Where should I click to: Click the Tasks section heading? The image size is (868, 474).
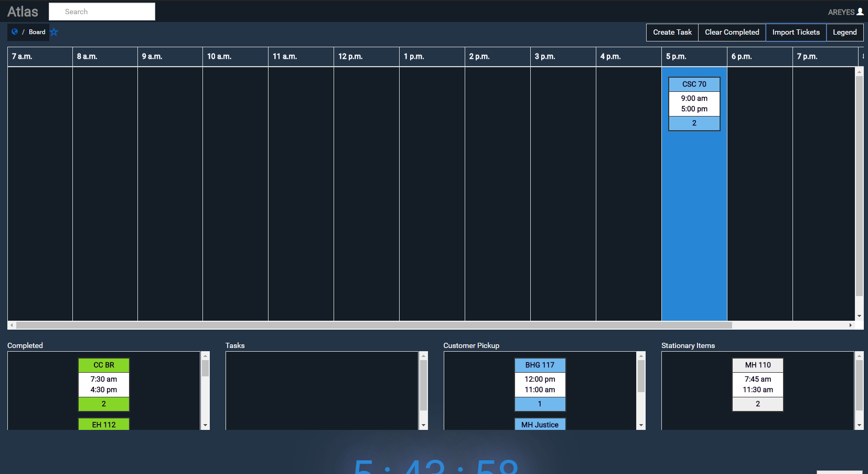point(235,345)
